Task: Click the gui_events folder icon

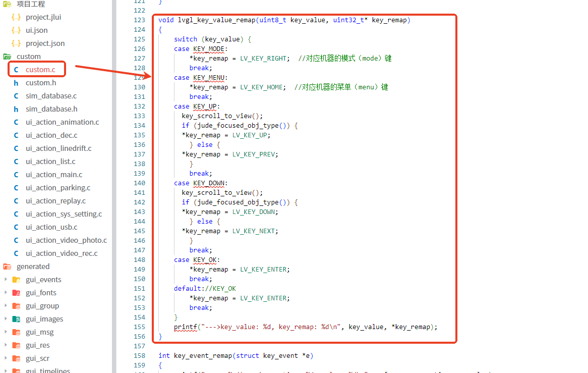Action: coord(16,280)
